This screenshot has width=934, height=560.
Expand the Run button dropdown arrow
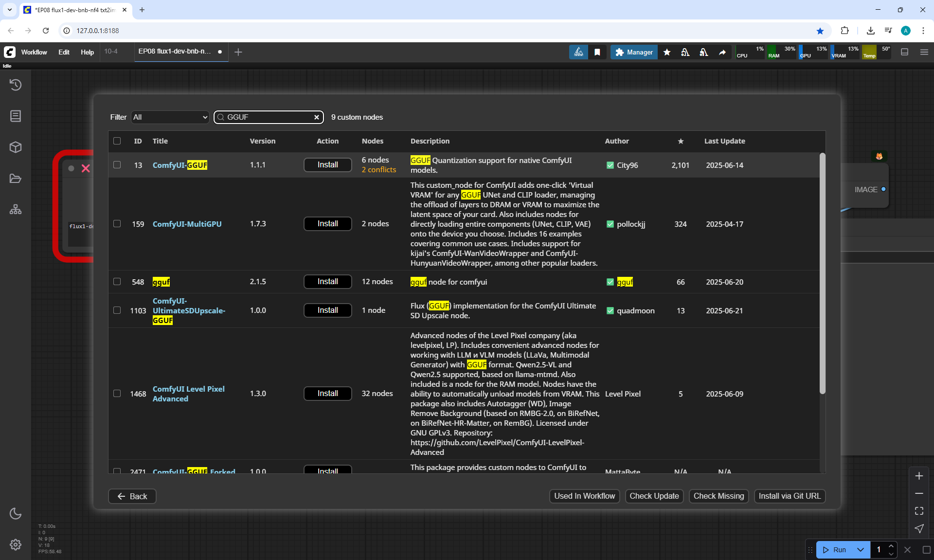tap(860, 550)
